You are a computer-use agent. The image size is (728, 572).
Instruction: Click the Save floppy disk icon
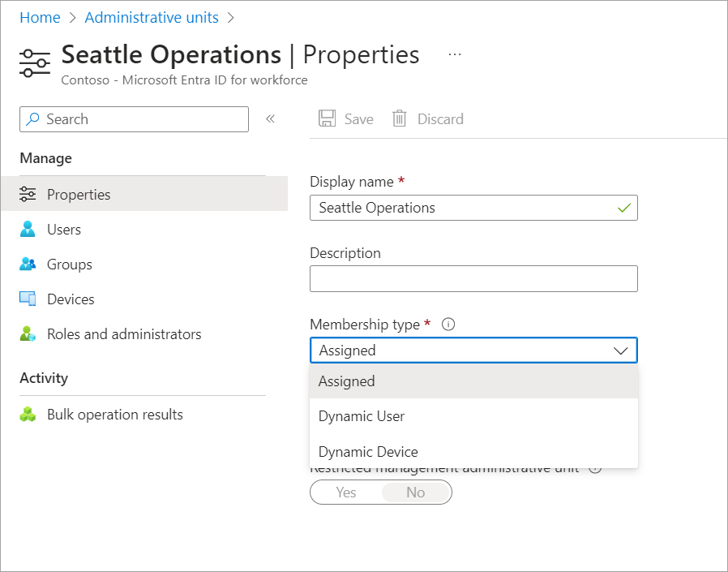coord(328,119)
